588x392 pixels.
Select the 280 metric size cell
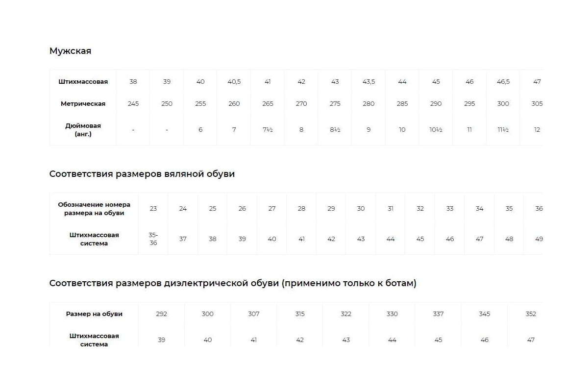(368, 104)
